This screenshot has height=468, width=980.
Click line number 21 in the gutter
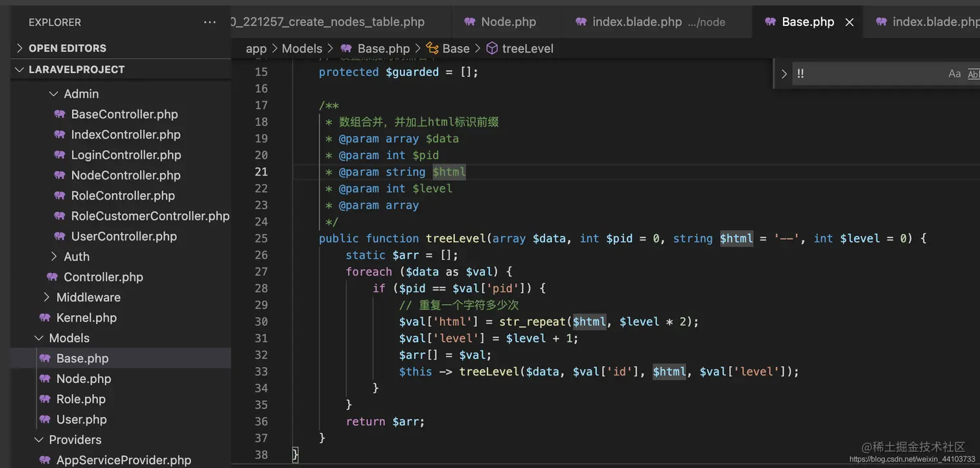[x=261, y=172]
